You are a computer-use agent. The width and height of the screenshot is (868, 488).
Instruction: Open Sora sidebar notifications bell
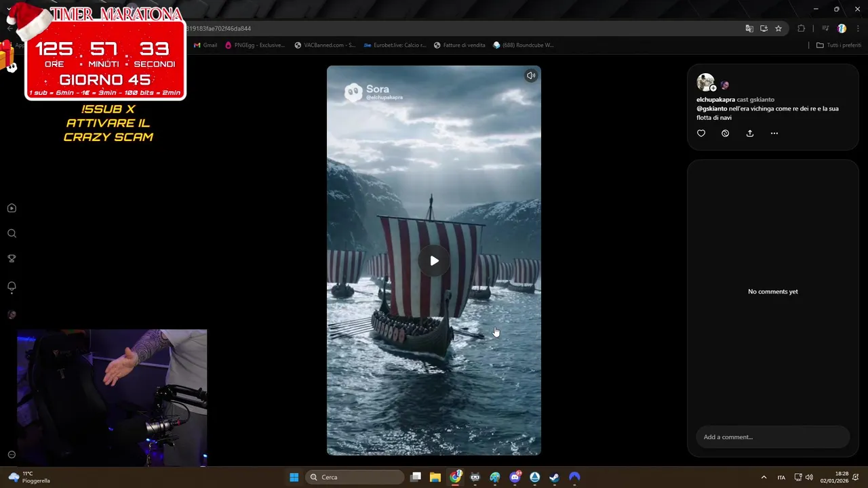pos(12,286)
